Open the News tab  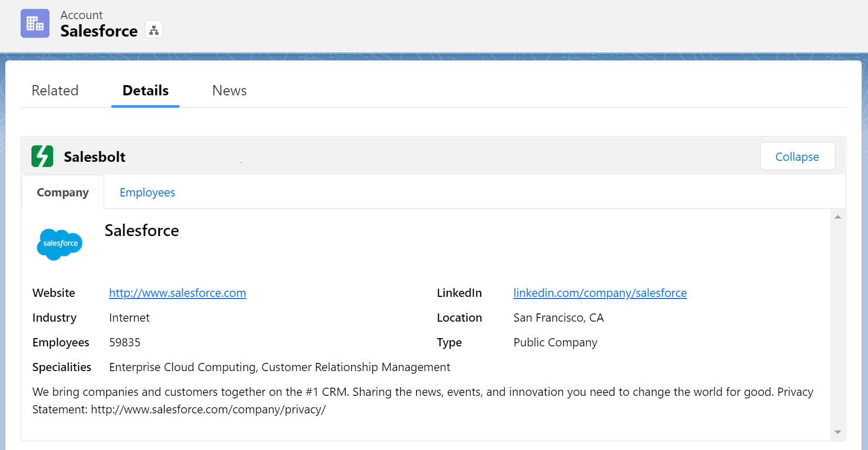(x=230, y=91)
